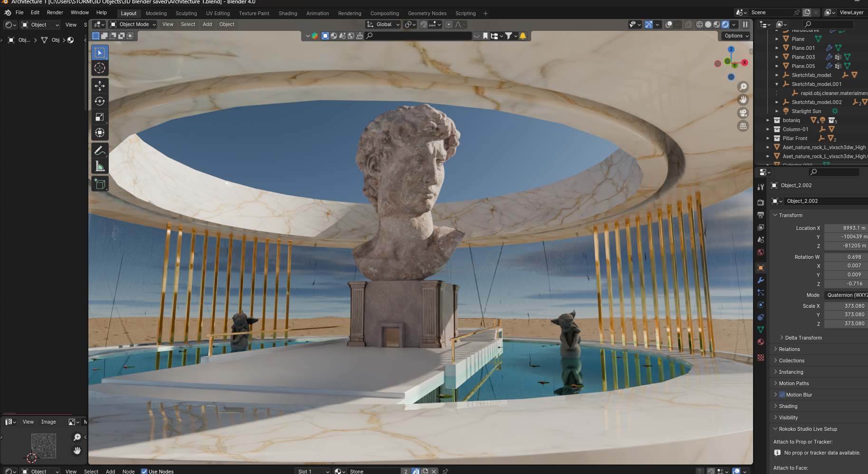868x474 pixels.
Task: Select the Scale tool
Action: [x=100, y=117]
